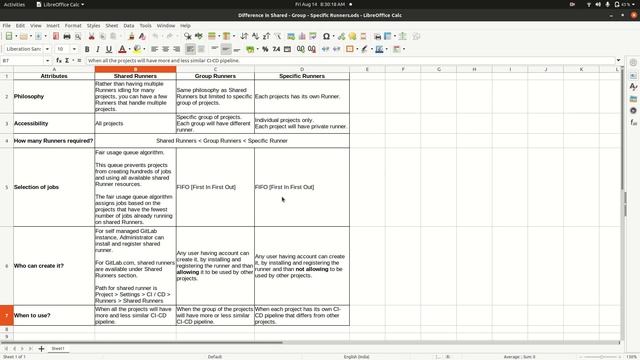The image size is (640, 360).
Task: Click Format as Date icon
Action: coord(287,49)
